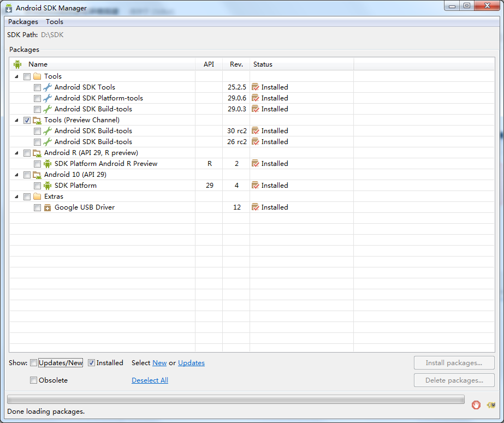504x423 pixels.
Task: Click the Android icon in Name column header
Action: (x=17, y=64)
